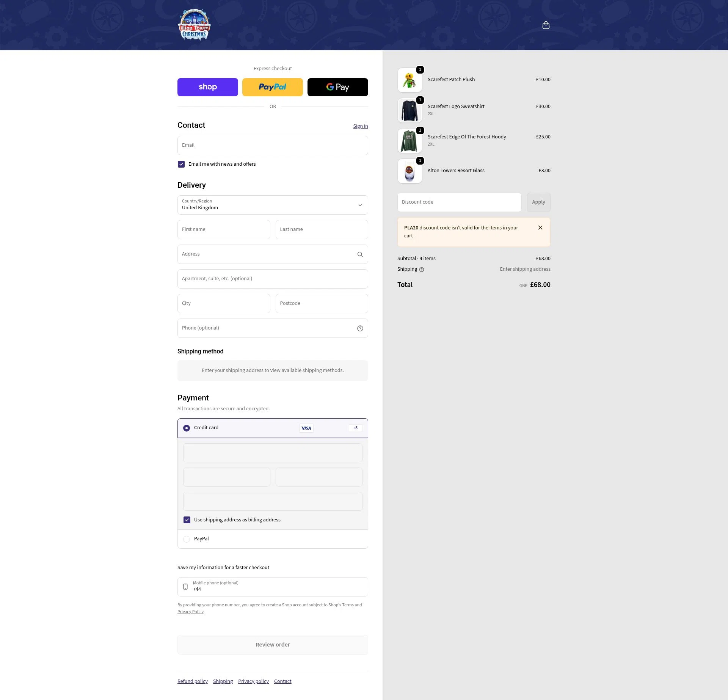Select the Shop Pay express checkout option
The image size is (728, 700).
(207, 87)
